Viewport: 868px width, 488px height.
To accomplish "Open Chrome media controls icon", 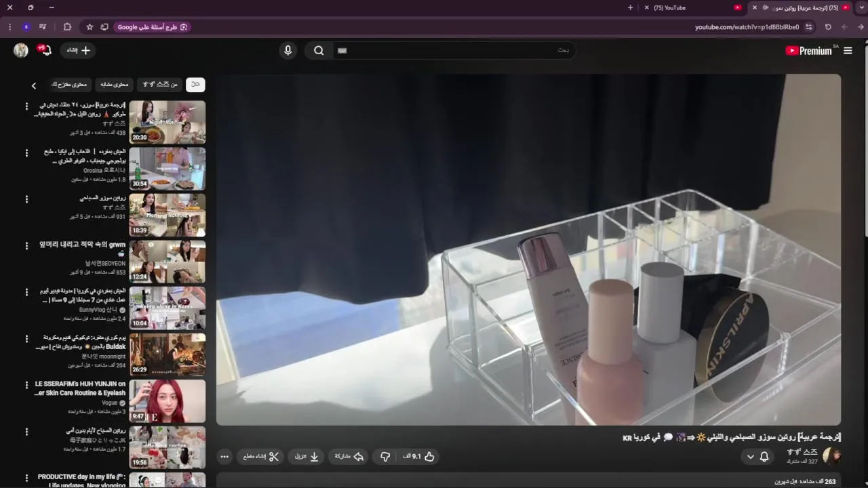I will (x=43, y=27).
